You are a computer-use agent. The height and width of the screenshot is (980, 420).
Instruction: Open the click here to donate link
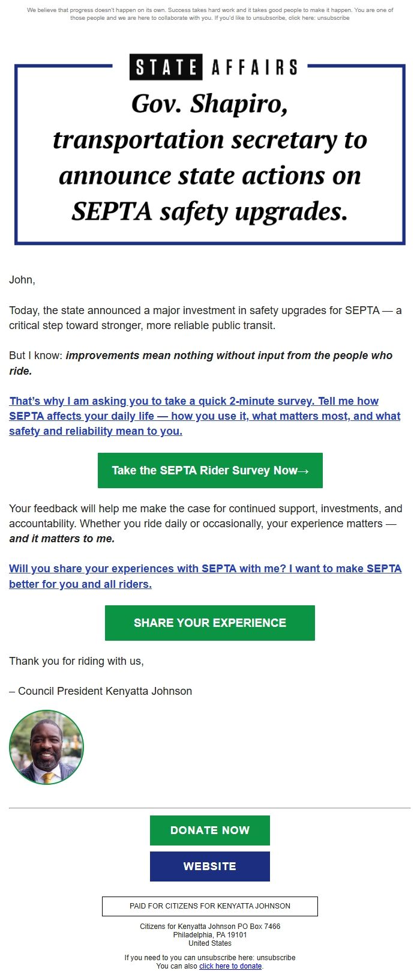click(230, 966)
